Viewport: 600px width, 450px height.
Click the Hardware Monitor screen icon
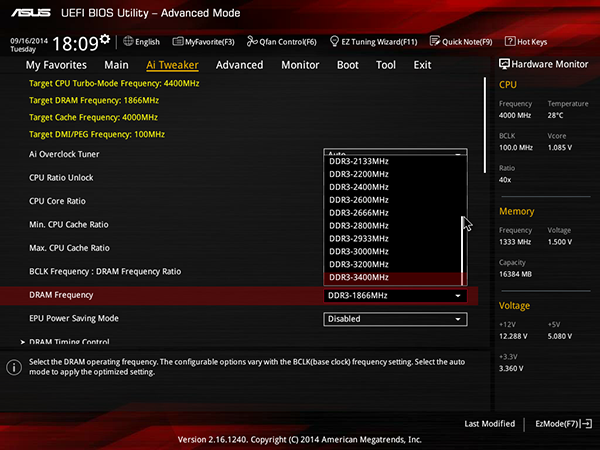click(504, 64)
